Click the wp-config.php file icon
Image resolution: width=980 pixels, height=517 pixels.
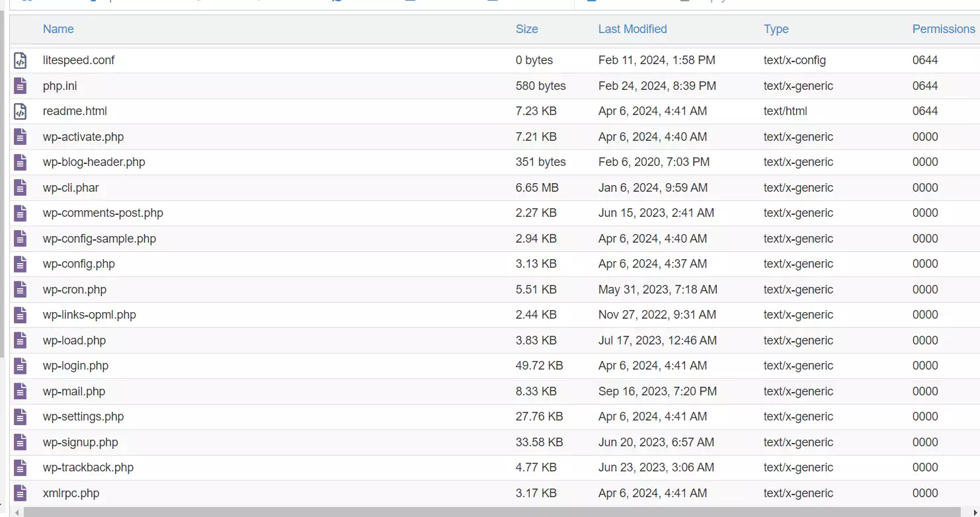point(20,264)
